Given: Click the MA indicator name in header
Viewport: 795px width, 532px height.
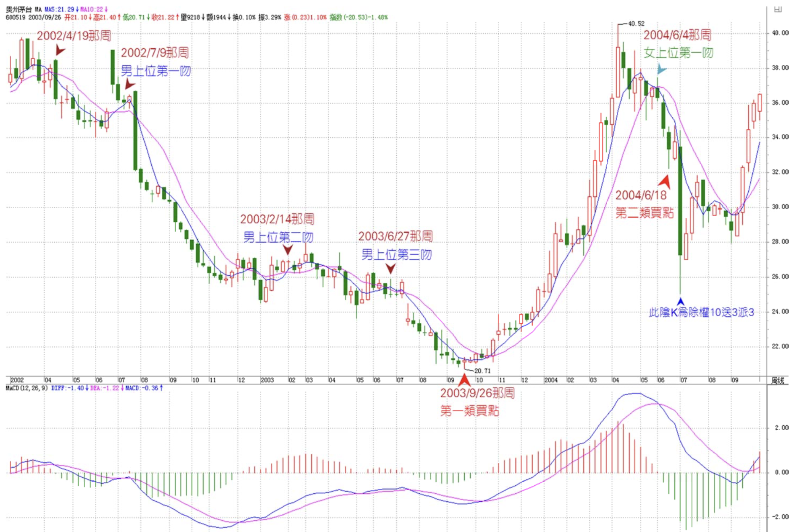Looking at the screenshot, I should (38, 9).
